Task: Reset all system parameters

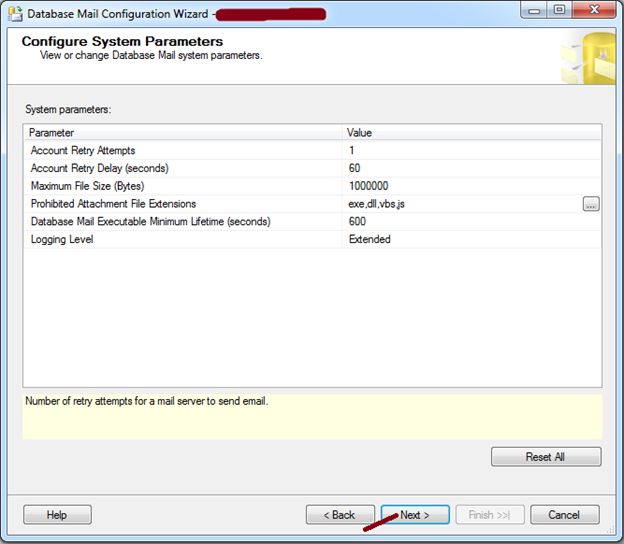Action: point(546,456)
